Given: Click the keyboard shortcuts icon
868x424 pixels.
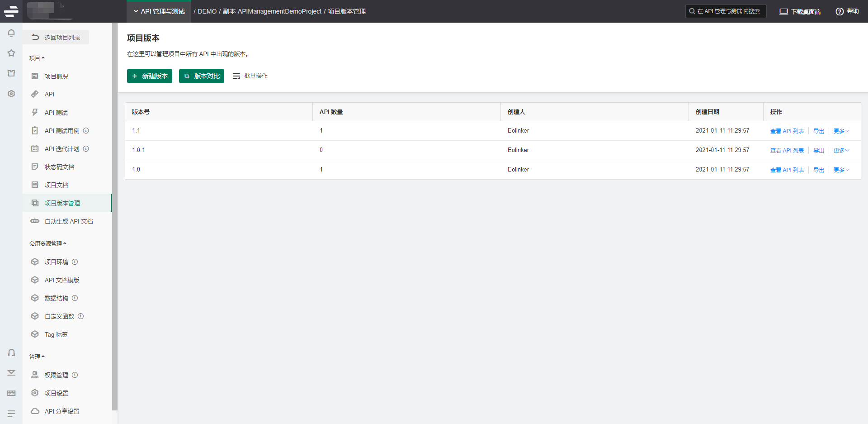Looking at the screenshot, I should point(11,393).
